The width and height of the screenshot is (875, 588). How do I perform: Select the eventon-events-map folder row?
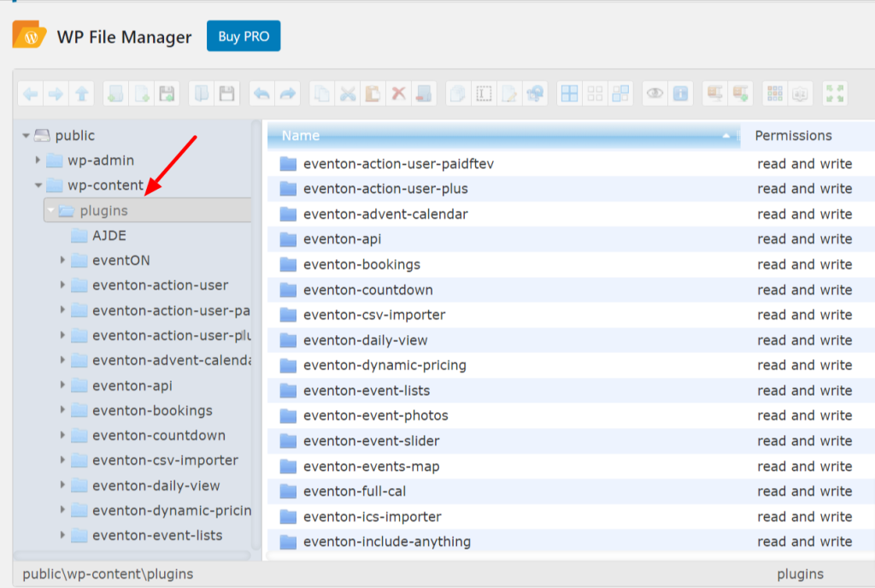[571, 466]
